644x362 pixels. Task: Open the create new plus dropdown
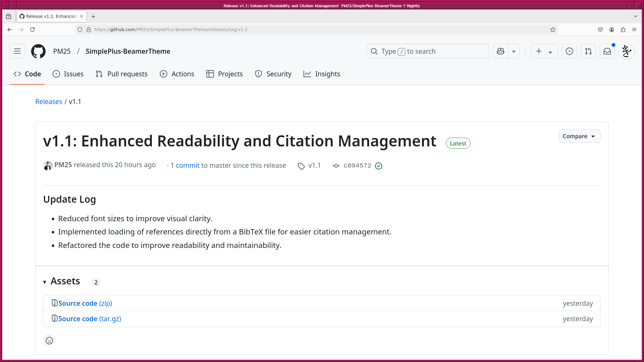(x=544, y=51)
